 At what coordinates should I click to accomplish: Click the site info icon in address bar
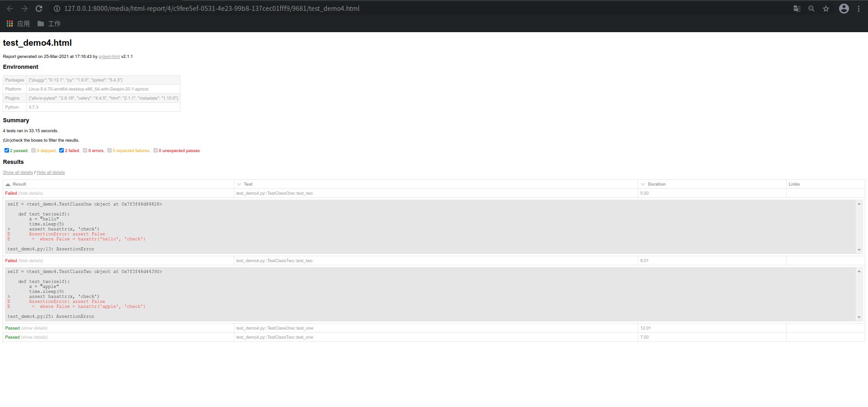point(57,9)
